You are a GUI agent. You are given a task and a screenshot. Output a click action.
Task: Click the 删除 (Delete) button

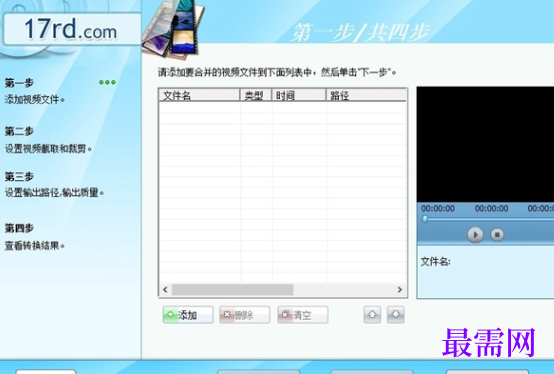pyautogui.click(x=244, y=314)
